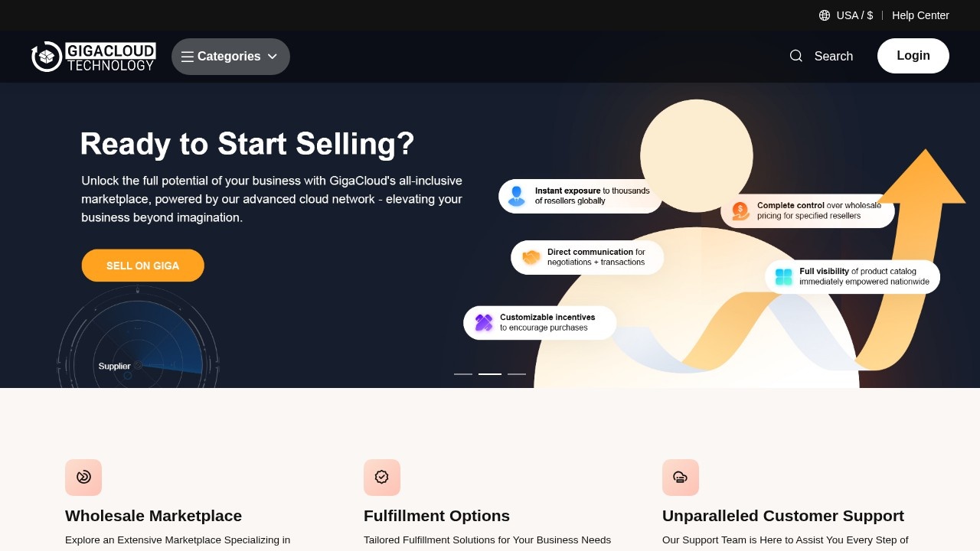Click the Categories chevron arrow
This screenshot has height=551, width=980.
point(273,57)
